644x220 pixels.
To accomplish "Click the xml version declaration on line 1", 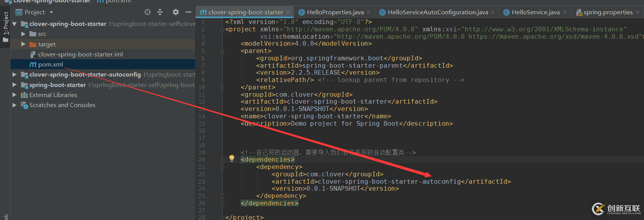I will point(298,22).
